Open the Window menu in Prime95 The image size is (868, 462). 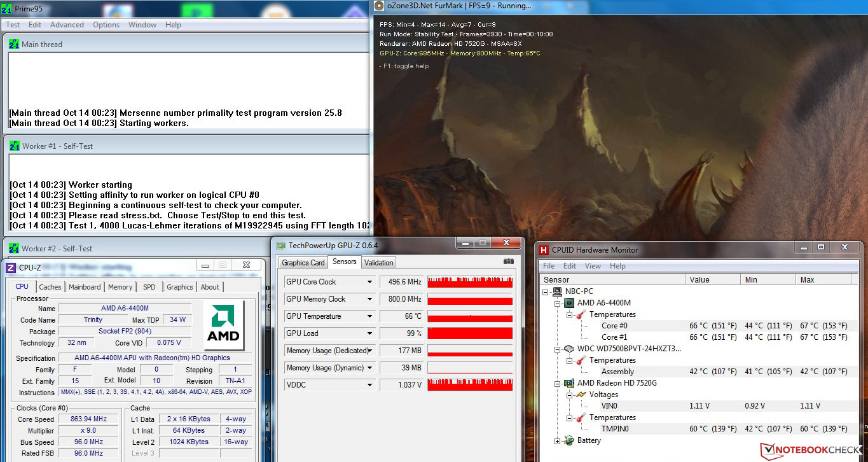(x=142, y=25)
